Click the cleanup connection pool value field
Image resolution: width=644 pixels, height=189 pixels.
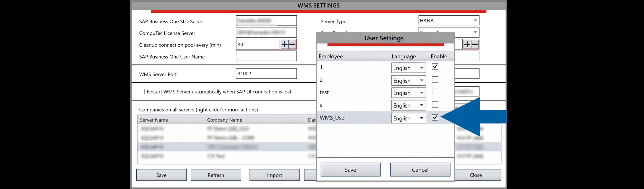pyautogui.click(x=258, y=44)
